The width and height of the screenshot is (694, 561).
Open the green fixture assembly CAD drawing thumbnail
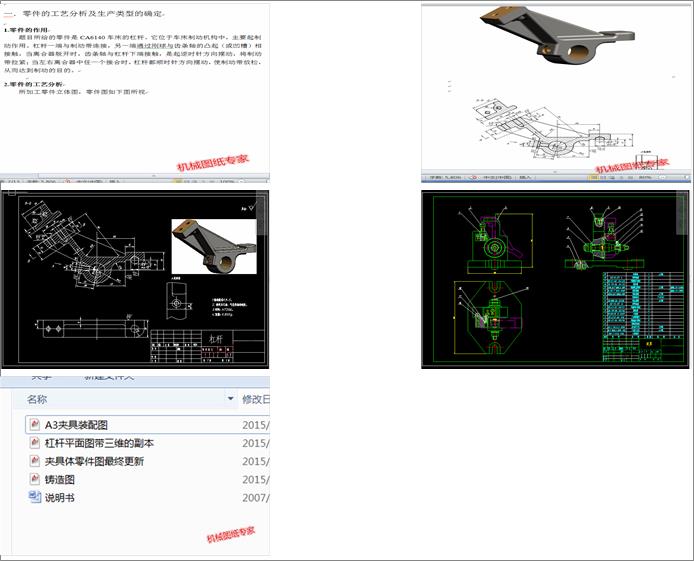pyautogui.click(x=555, y=279)
